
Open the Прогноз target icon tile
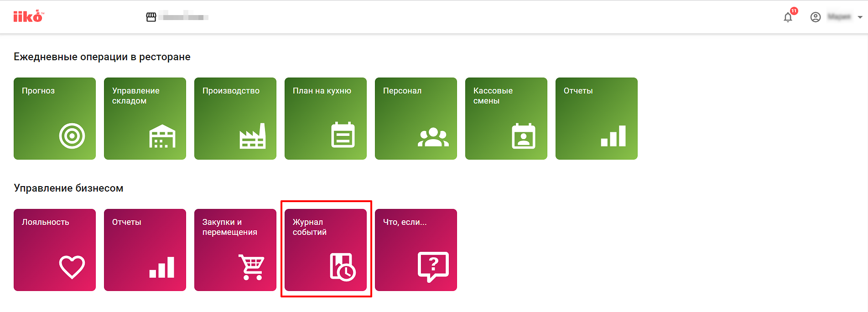[x=55, y=119]
